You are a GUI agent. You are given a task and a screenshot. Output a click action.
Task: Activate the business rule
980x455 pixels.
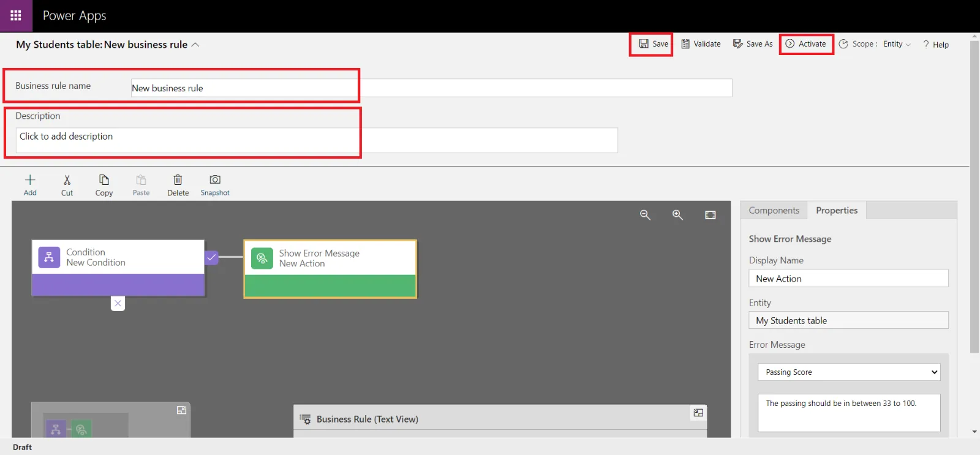[806, 44]
